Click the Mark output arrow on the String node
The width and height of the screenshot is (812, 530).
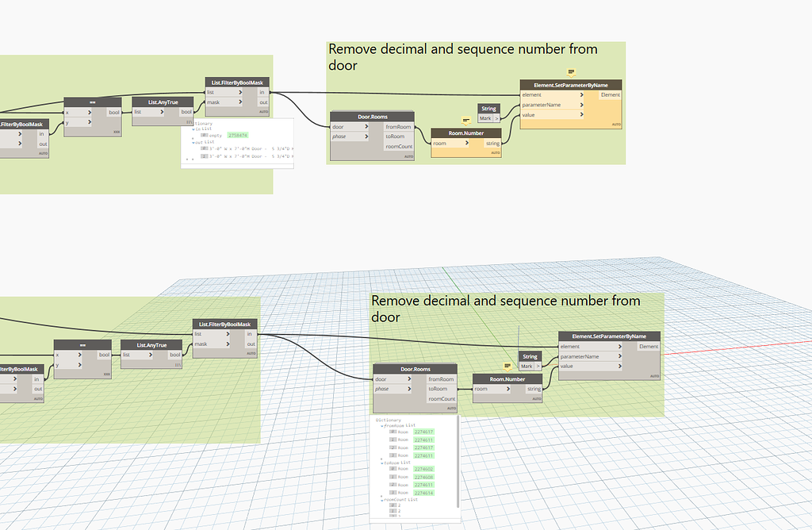pos(497,118)
